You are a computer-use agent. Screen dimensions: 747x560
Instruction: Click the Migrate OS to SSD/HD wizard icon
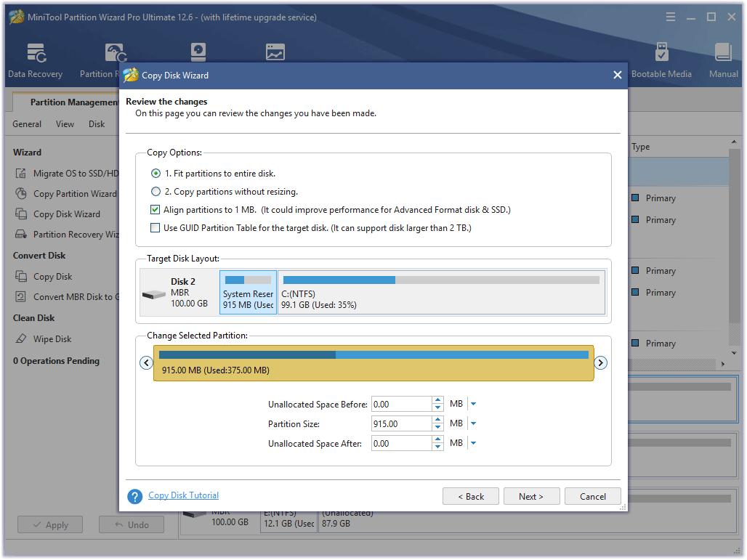pos(21,174)
